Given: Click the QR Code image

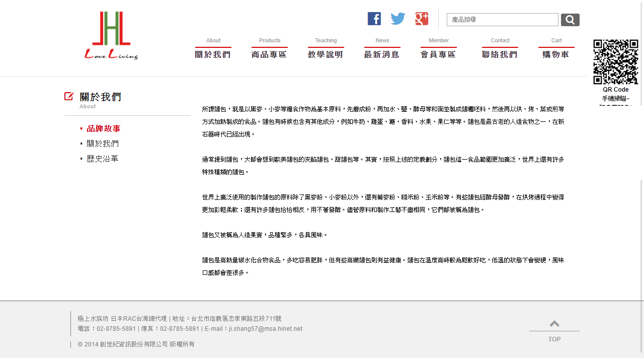Looking at the screenshot, I should pos(616,62).
